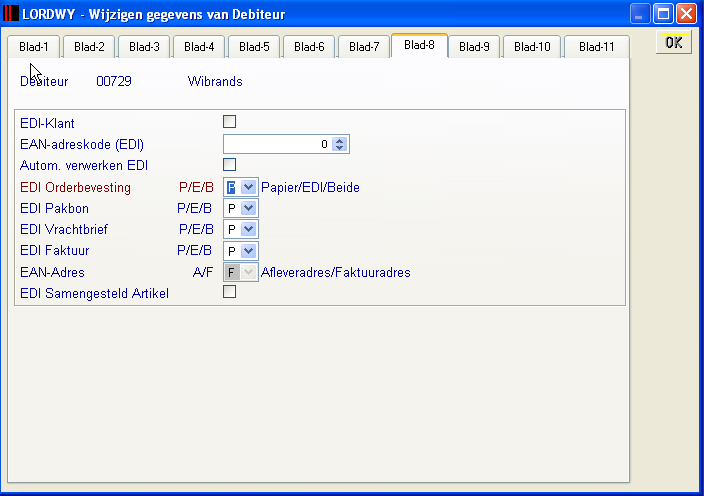Open the Blad-9 tab

click(x=474, y=47)
